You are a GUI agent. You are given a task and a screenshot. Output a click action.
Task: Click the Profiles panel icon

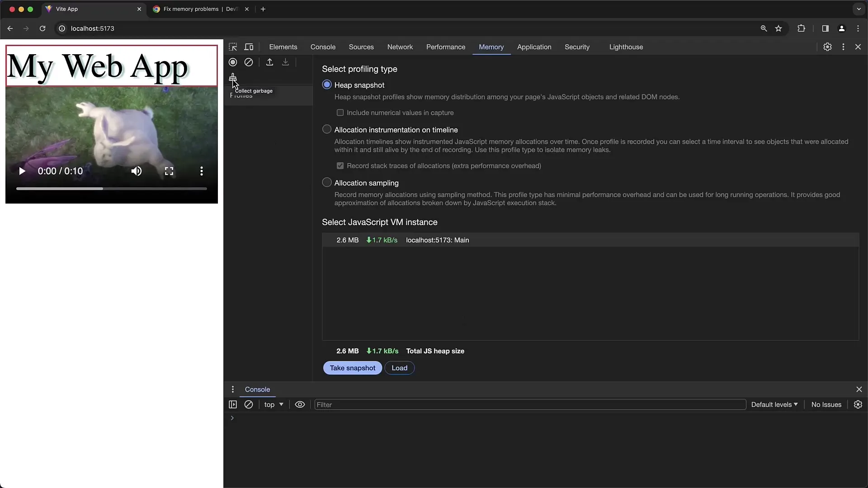(241, 95)
